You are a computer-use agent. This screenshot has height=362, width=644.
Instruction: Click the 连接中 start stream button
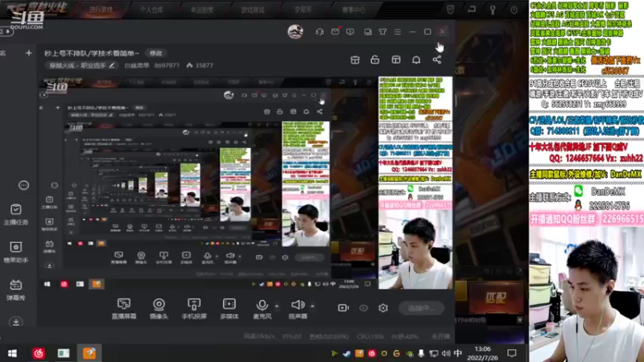tap(421, 308)
